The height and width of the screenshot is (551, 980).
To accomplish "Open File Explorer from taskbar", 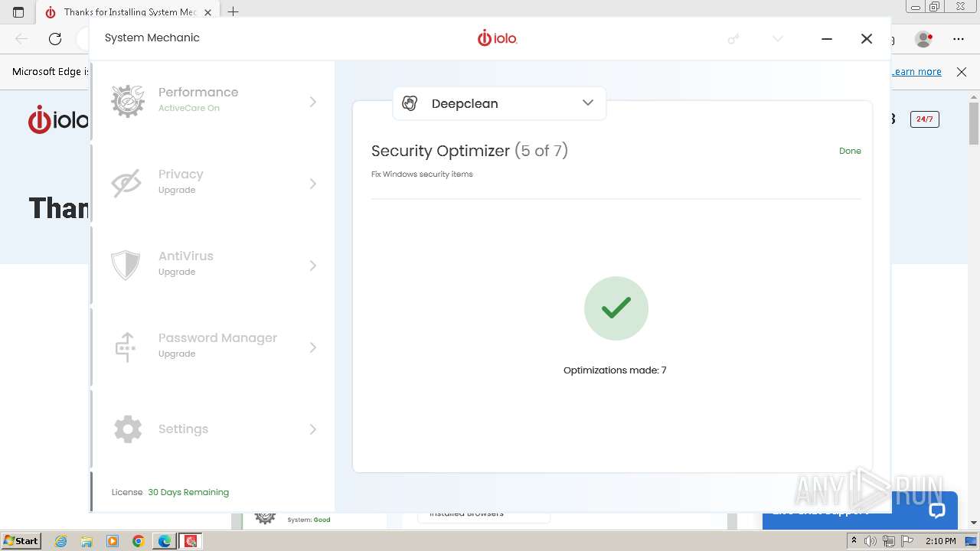I will click(87, 541).
